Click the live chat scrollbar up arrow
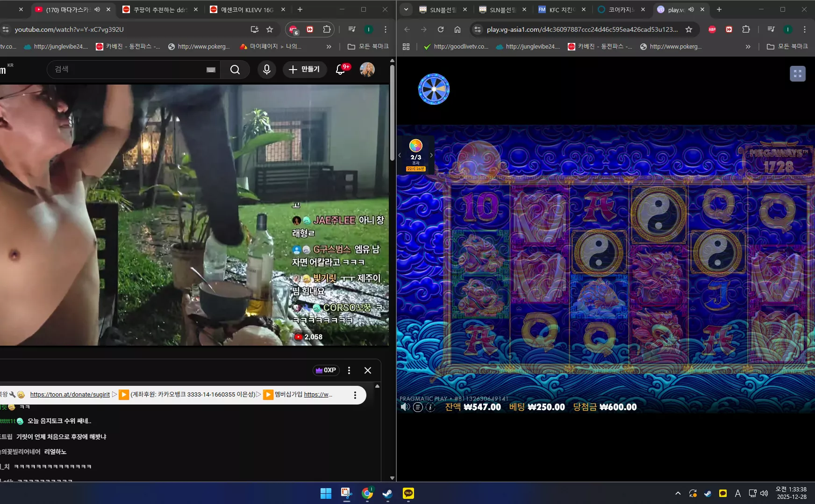 point(378,386)
